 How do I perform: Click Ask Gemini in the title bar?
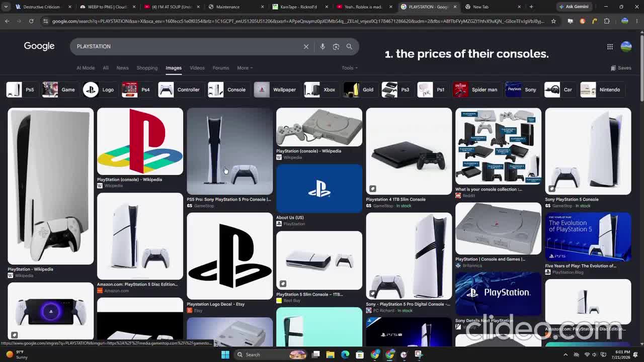pos(573,7)
